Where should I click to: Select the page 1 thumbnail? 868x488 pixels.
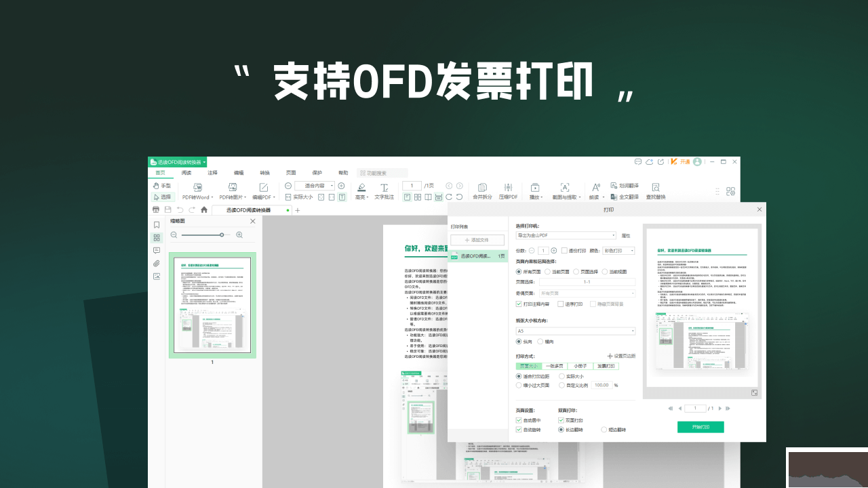point(212,305)
